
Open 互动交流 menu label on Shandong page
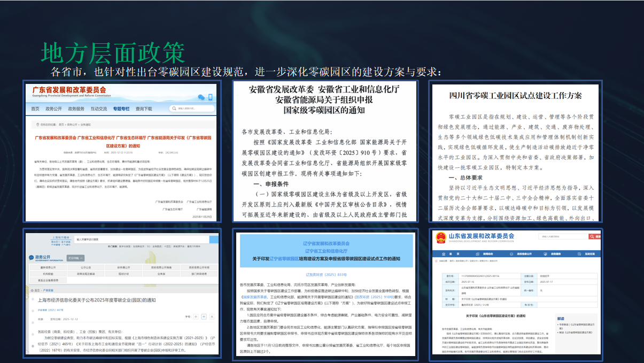point(590,254)
